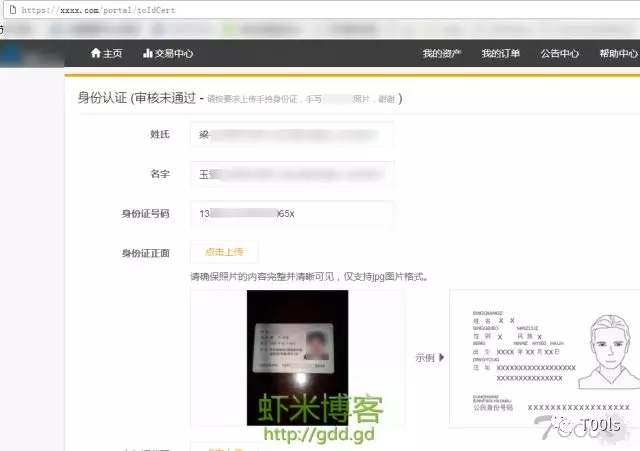
Task: Click the site logo at the top left
Action: [x=32, y=54]
